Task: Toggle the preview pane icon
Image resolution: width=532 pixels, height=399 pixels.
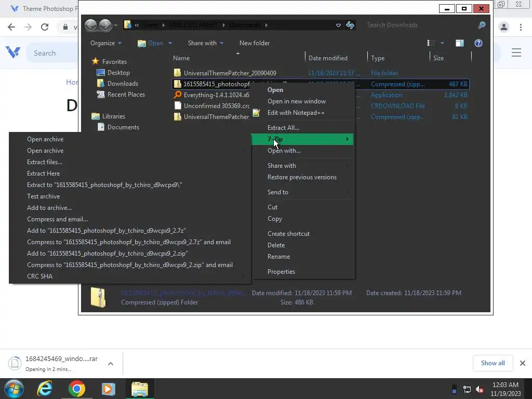Action: pos(460,43)
